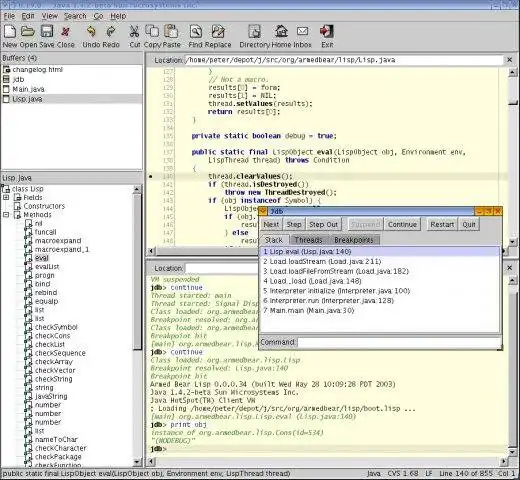The image size is (520, 480).
Task: Click the Copy toolbar icon
Action: [152, 31]
